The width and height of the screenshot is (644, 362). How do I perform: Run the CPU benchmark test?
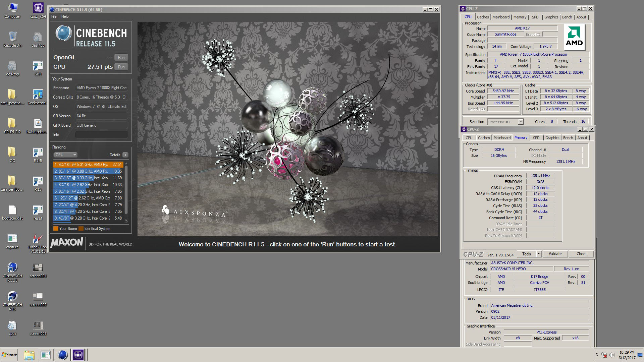coord(121,67)
